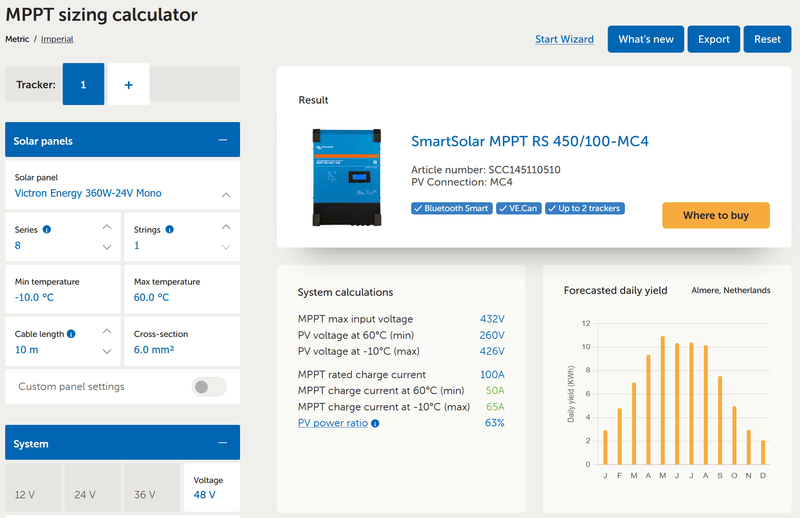Click the Article number SCC145110510 text

[486, 170]
